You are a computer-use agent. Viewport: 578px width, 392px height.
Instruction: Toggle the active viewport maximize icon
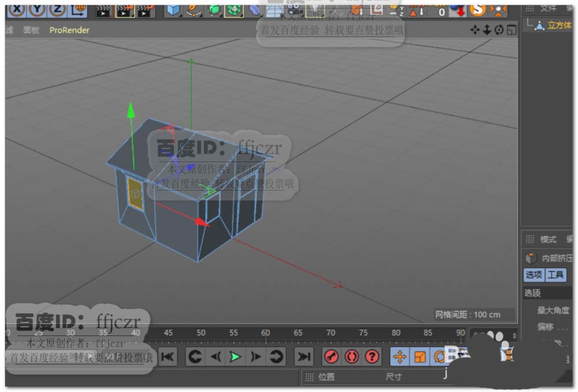[x=512, y=30]
